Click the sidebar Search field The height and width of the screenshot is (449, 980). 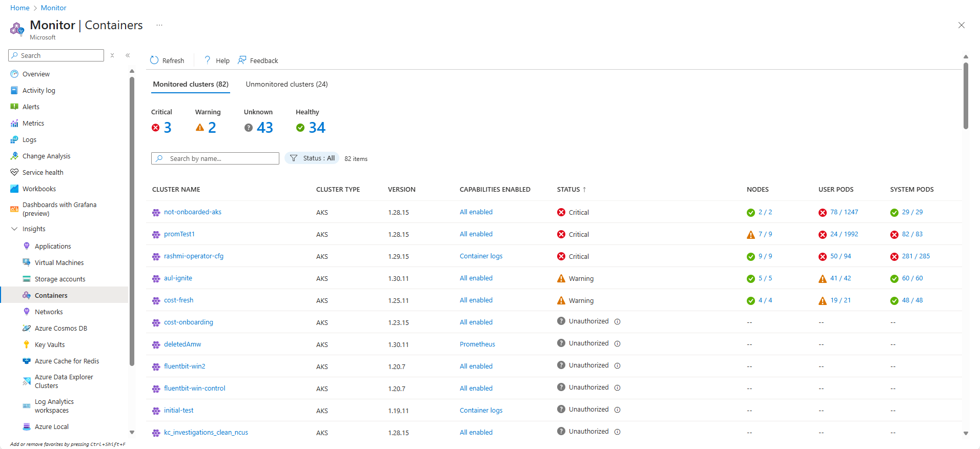pyautogui.click(x=56, y=55)
